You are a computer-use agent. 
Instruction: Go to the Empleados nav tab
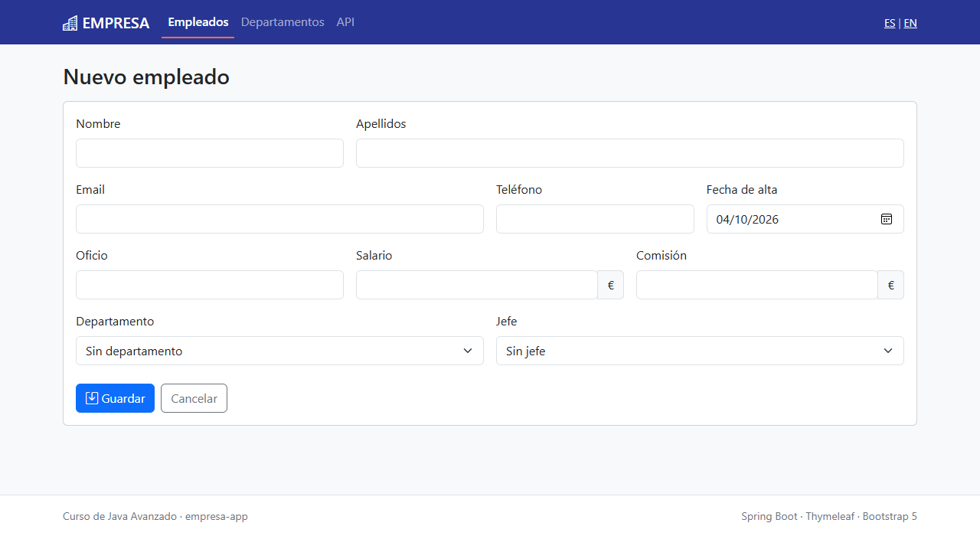198,22
